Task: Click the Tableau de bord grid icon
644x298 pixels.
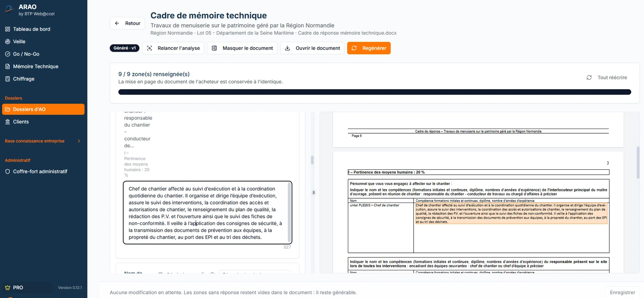Action: [x=8, y=29]
